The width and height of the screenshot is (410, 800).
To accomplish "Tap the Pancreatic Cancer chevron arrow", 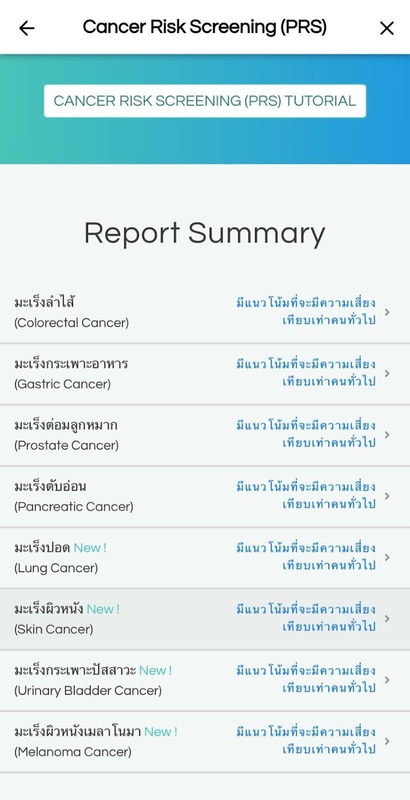I will (387, 496).
